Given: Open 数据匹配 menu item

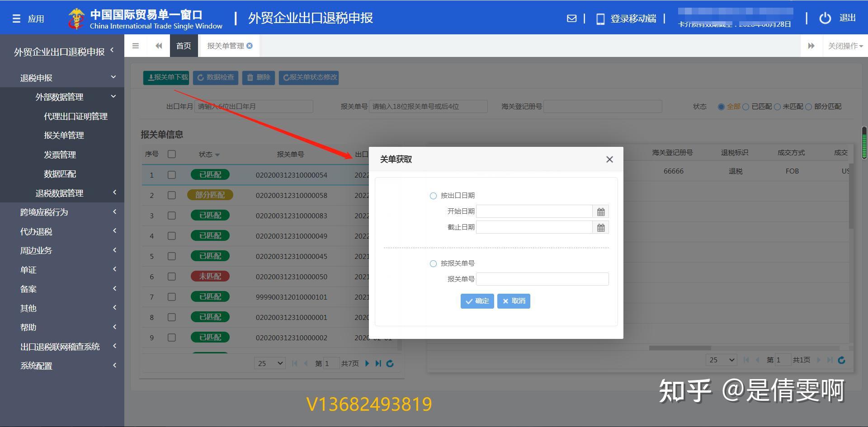Looking at the screenshot, I should [60, 174].
